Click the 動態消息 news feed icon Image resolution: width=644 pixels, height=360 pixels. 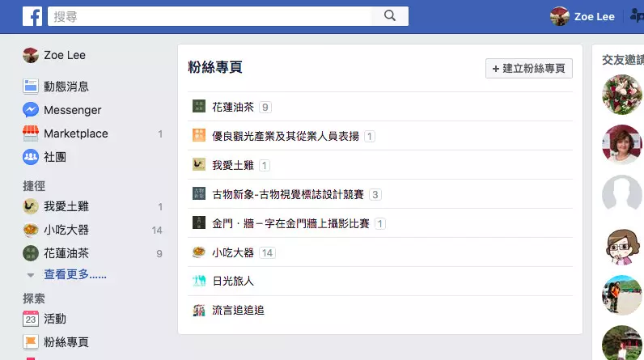[31, 87]
